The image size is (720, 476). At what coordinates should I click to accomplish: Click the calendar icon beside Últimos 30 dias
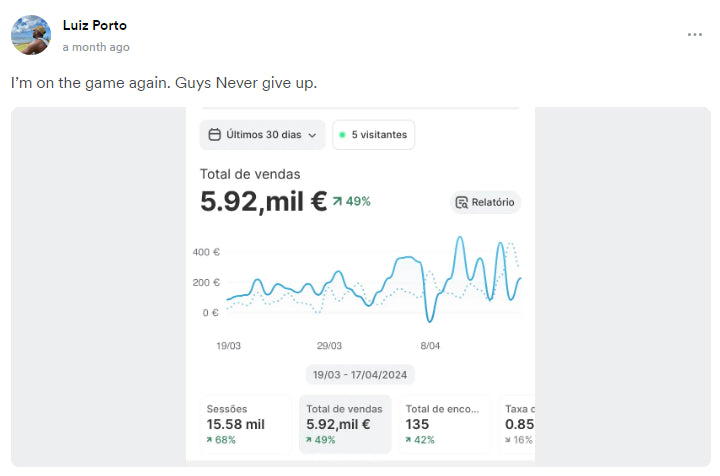pyautogui.click(x=214, y=135)
